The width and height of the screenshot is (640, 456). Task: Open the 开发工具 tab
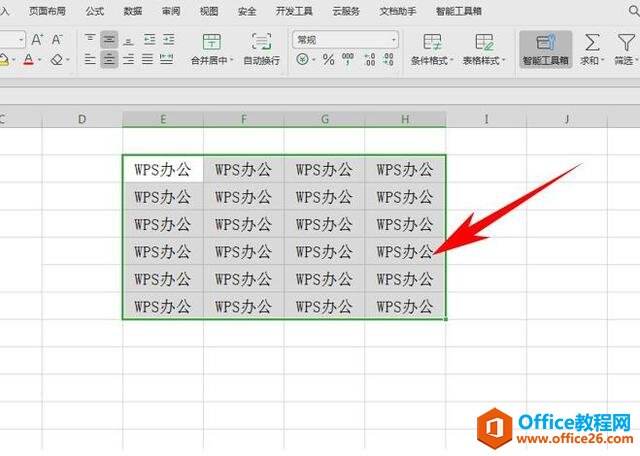[x=294, y=11]
